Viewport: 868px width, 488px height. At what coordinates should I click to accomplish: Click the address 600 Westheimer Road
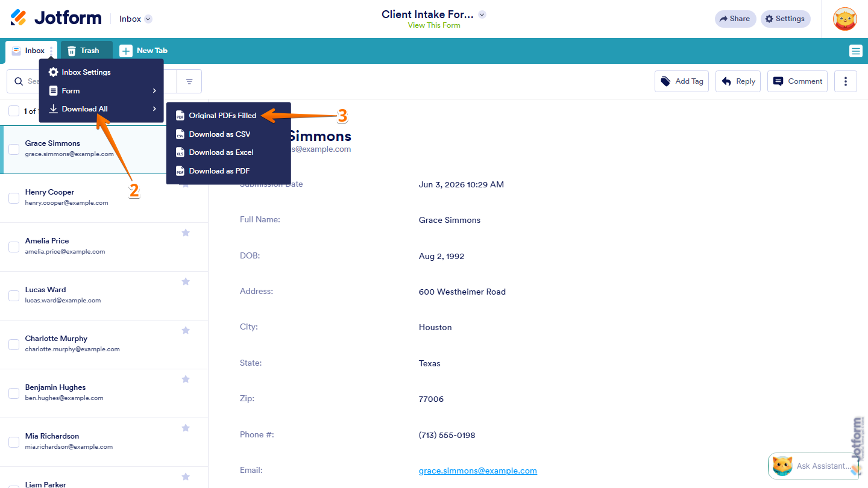(x=462, y=292)
